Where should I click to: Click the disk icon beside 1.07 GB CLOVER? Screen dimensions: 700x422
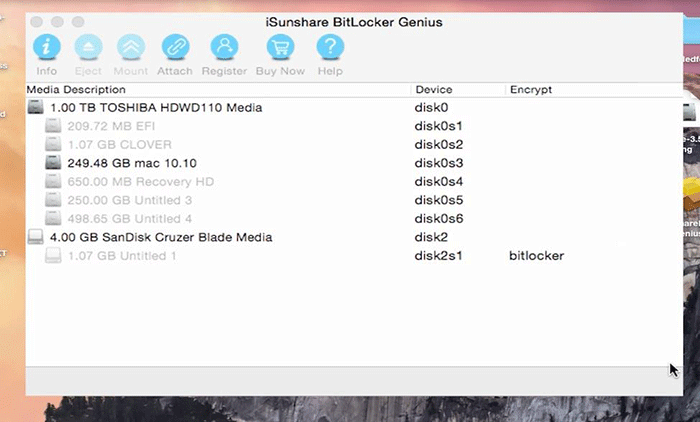coord(53,144)
